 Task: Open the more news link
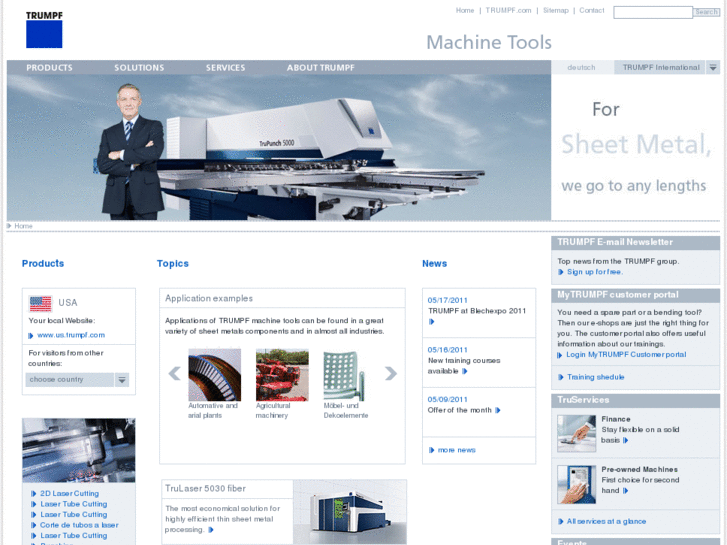click(x=457, y=450)
